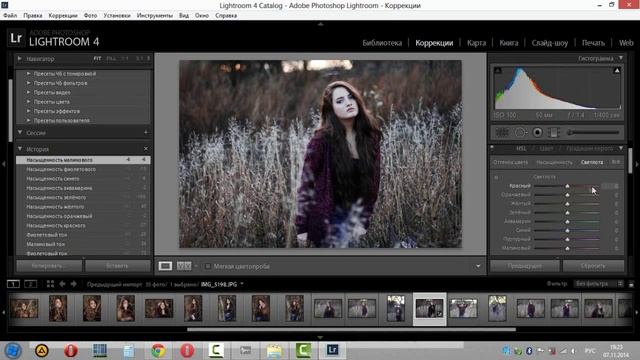Click the go forward arrow in the filmstrip bar
The height and width of the screenshot is (360, 640).
(73, 284)
